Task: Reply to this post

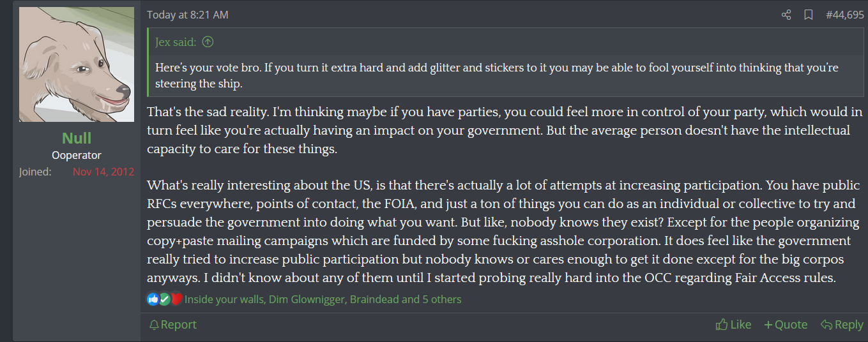Action: pos(842,325)
